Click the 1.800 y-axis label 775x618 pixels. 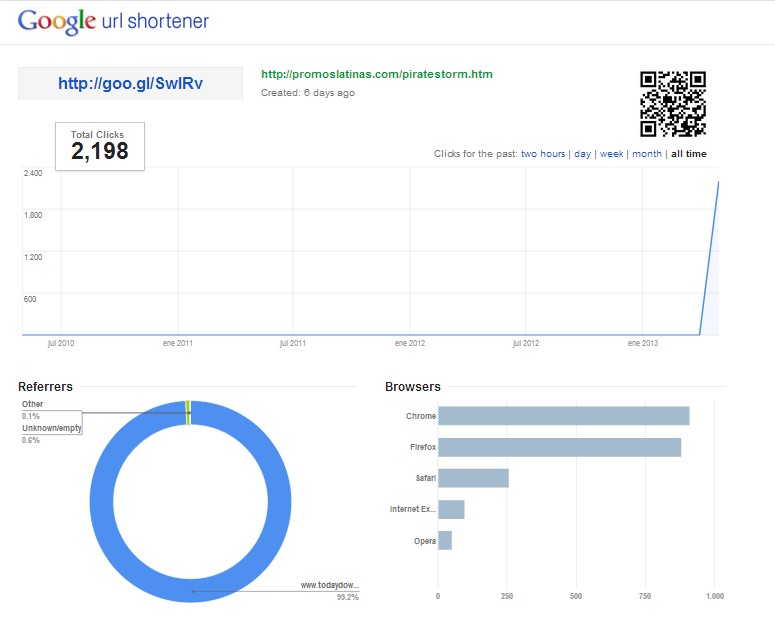[x=33, y=215]
